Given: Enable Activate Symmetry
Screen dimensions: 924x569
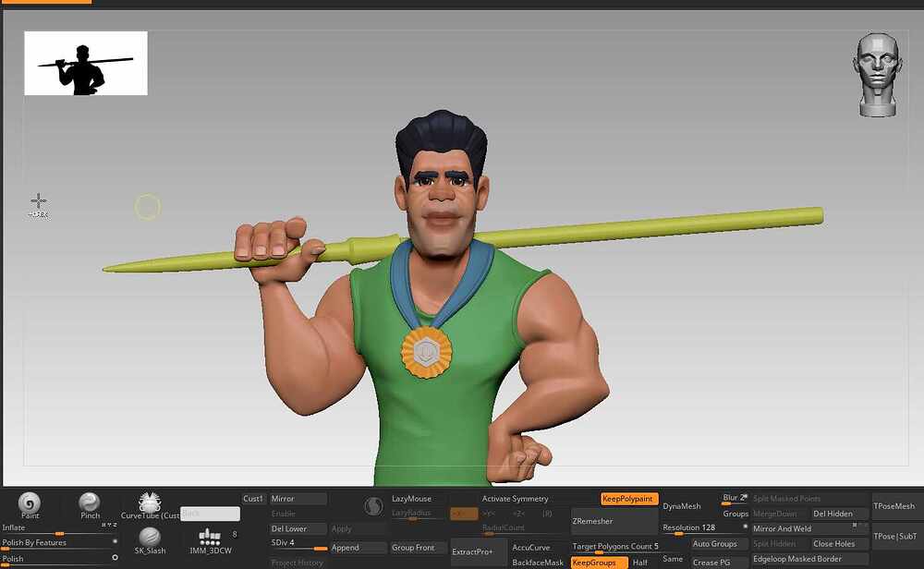Looking at the screenshot, I should pyautogui.click(x=515, y=499).
